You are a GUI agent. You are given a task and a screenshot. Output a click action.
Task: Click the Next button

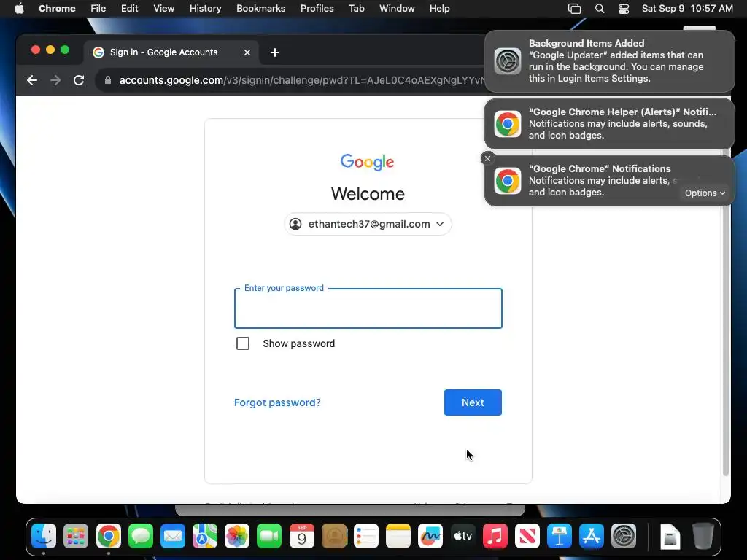(473, 402)
